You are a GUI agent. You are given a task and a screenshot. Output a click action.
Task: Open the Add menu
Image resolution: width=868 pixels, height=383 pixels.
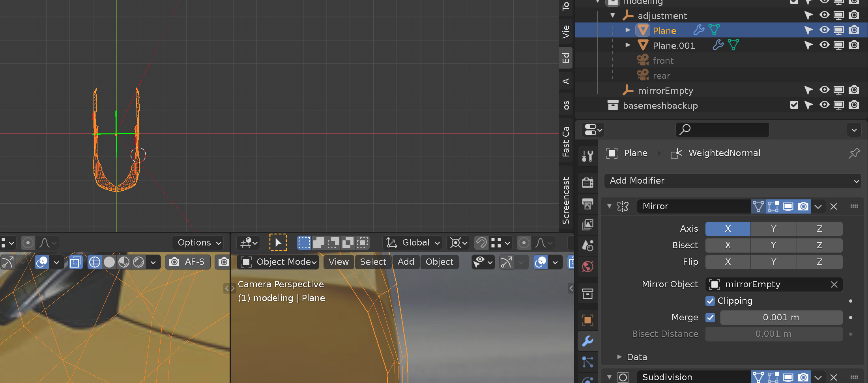[406, 262]
